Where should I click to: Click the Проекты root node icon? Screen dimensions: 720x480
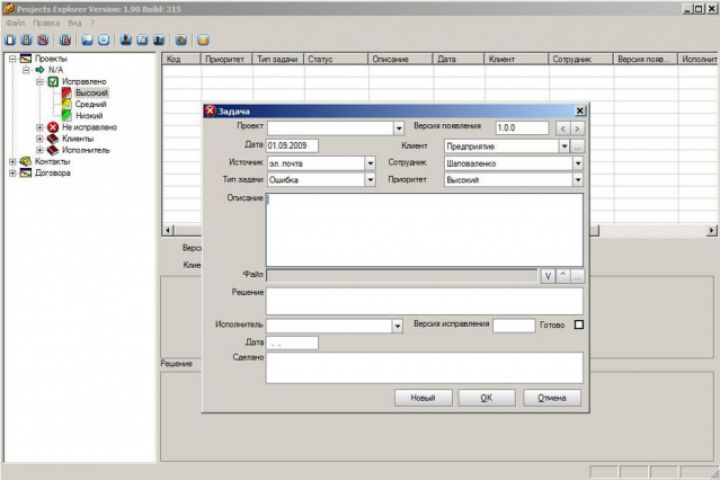coord(26,58)
